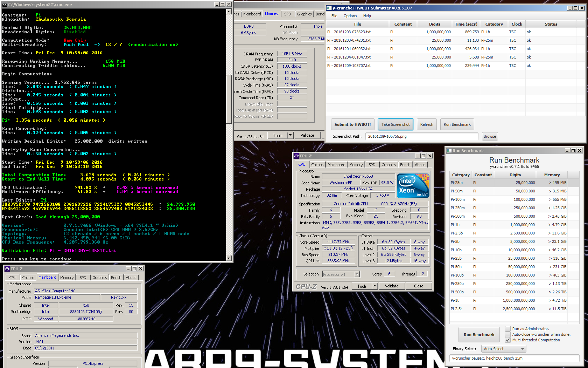Click the Run Benchmark window title icon
The image size is (588, 368).
pyautogui.click(x=449, y=151)
